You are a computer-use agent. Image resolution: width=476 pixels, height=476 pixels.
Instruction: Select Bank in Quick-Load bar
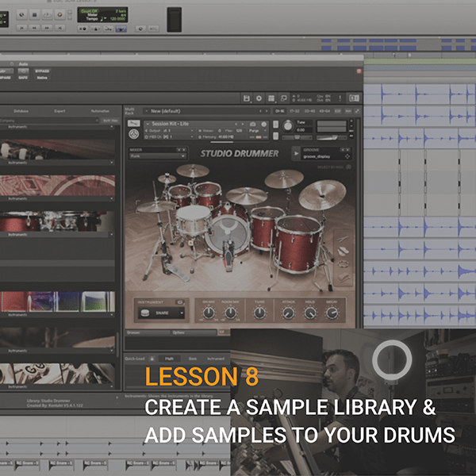pos(193,359)
